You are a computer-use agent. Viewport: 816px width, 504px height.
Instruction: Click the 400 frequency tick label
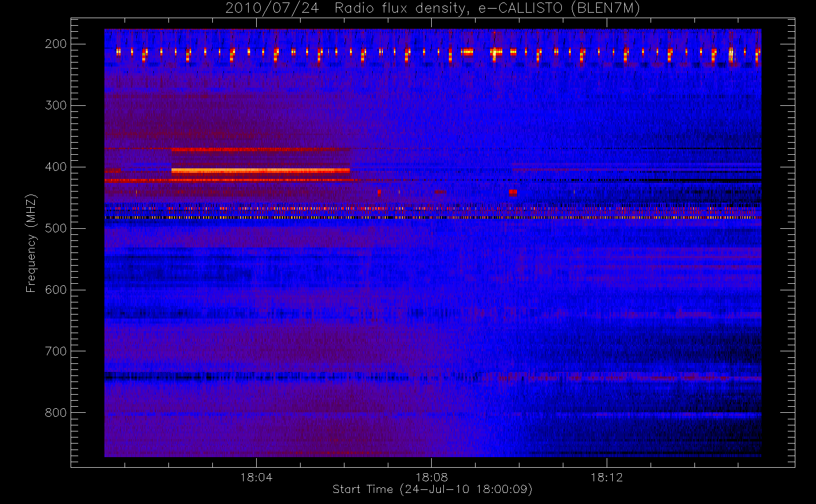pos(56,167)
